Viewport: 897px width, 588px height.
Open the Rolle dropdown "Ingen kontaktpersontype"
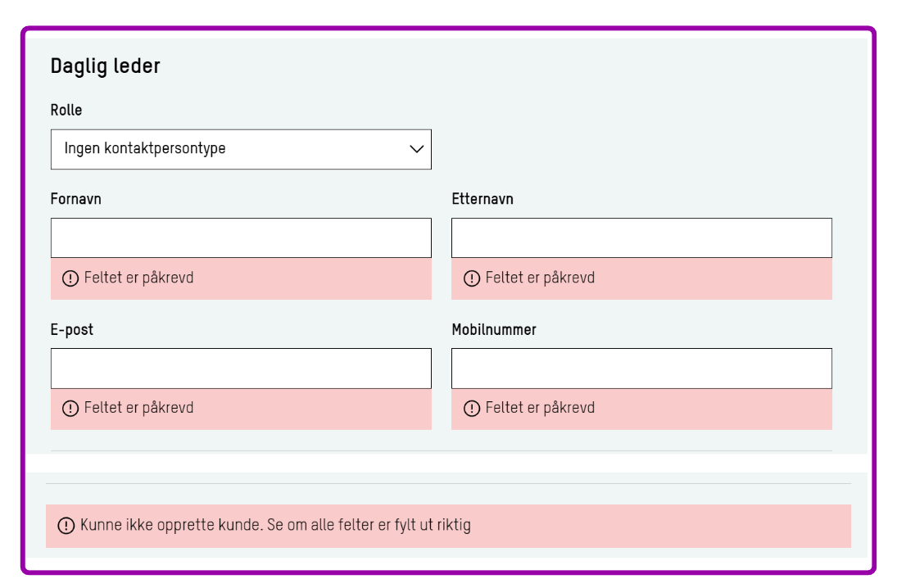click(x=241, y=149)
